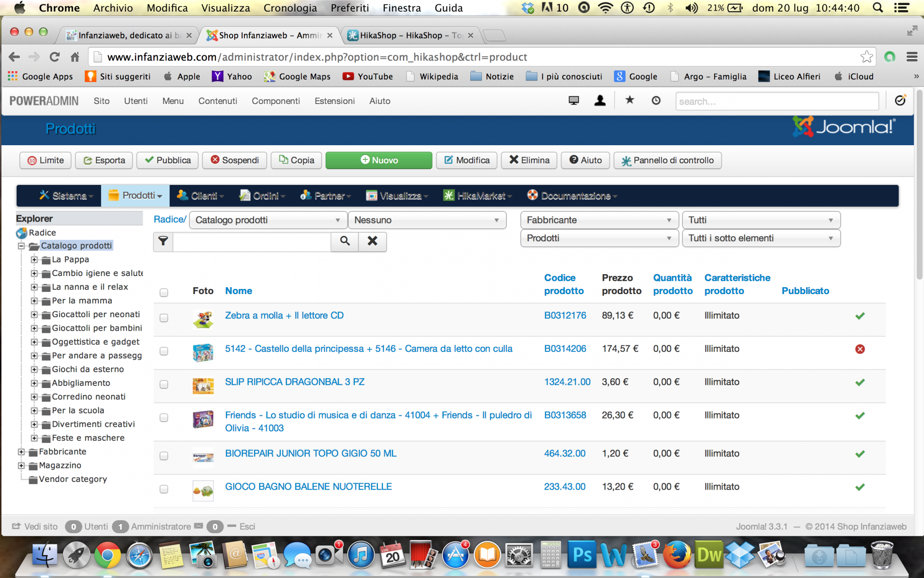Open the Ordini menu in HikaShop bar
This screenshot has width=924, height=578.
pos(266,196)
